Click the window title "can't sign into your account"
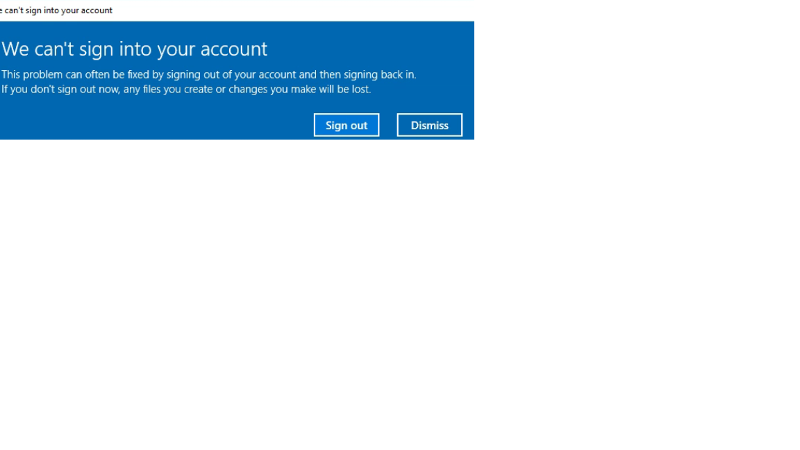 click(x=58, y=10)
